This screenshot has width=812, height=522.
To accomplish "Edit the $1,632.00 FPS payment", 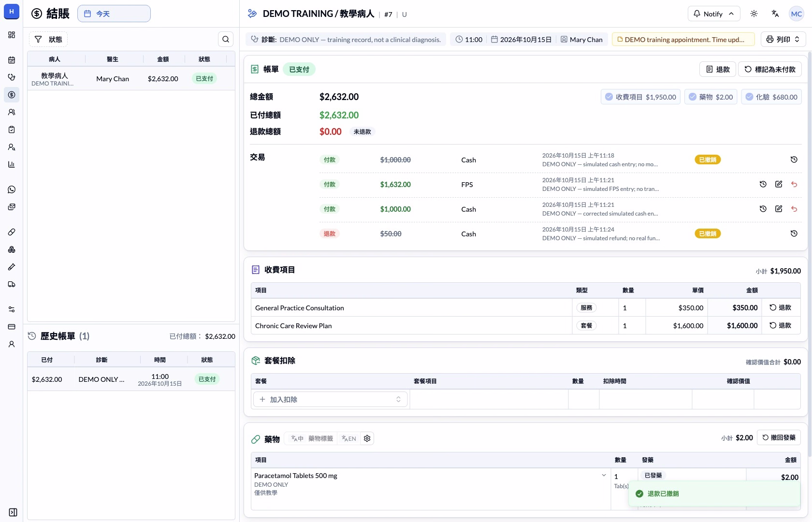I will pyautogui.click(x=779, y=184).
